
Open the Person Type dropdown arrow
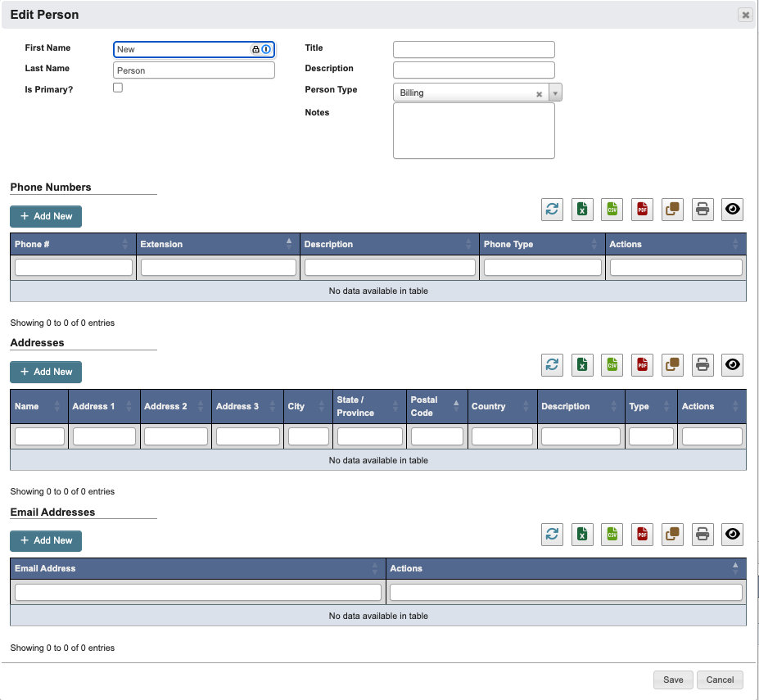point(555,93)
